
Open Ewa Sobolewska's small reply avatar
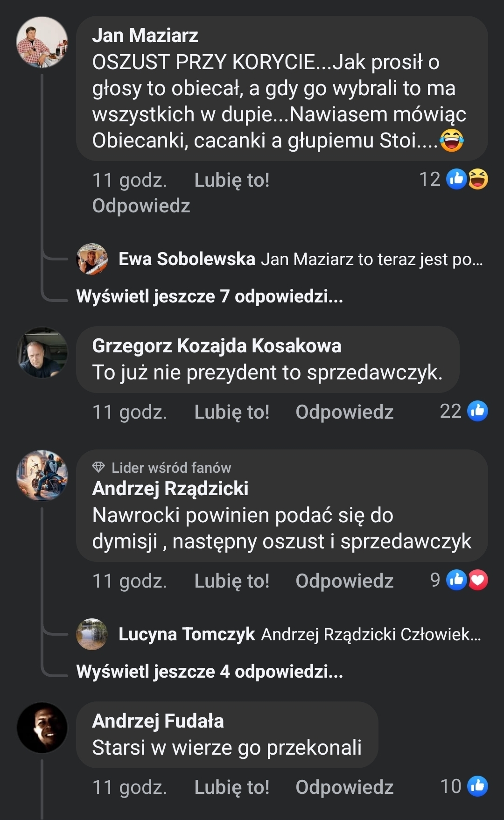(92, 259)
